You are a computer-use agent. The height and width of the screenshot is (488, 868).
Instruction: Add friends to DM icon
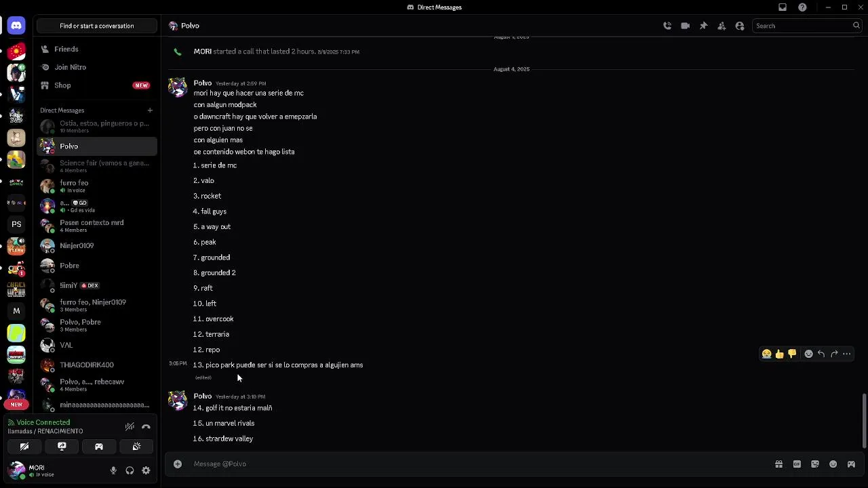722,26
